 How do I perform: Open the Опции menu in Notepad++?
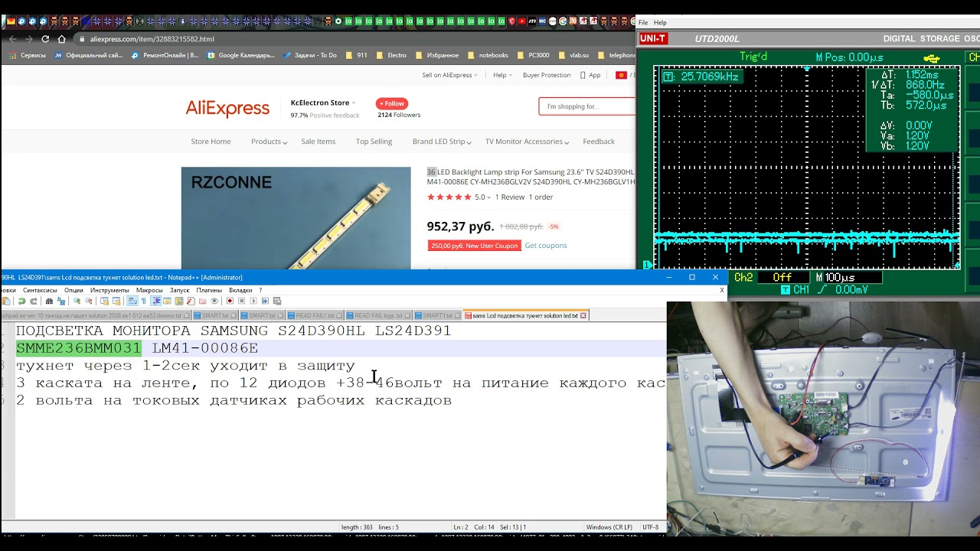(x=73, y=290)
